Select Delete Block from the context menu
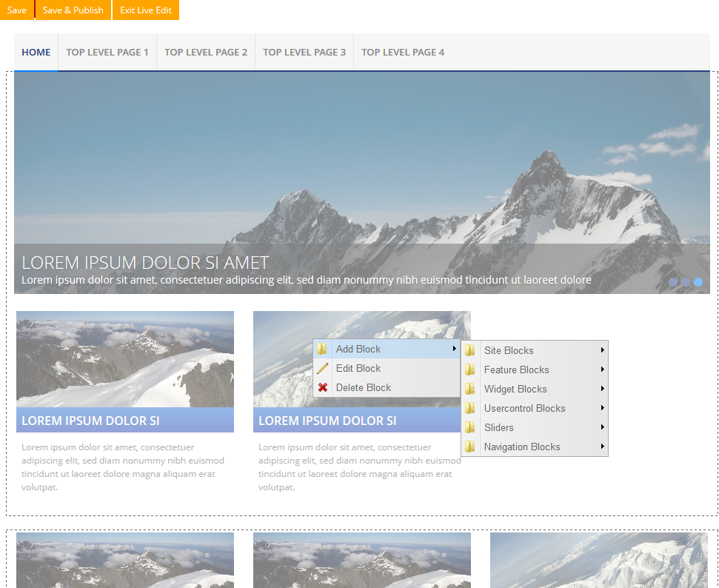The image size is (719, 588). pos(387,387)
